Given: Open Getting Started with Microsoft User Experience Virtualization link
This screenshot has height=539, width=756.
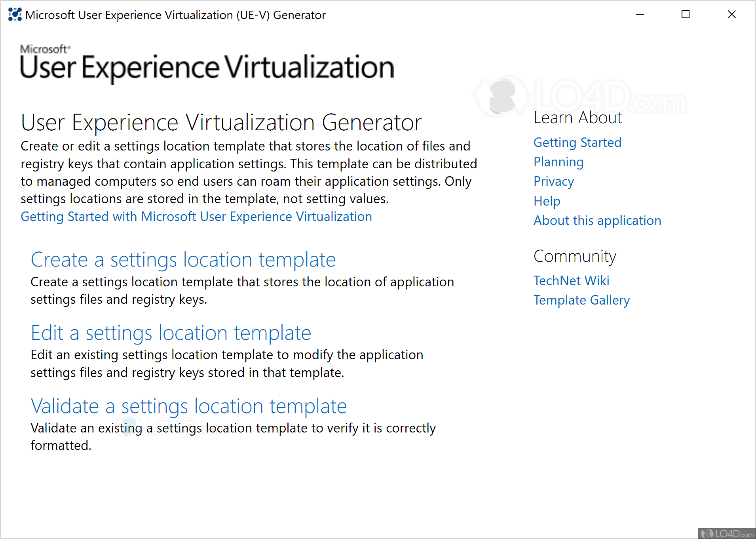Looking at the screenshot, I should 196,217.
